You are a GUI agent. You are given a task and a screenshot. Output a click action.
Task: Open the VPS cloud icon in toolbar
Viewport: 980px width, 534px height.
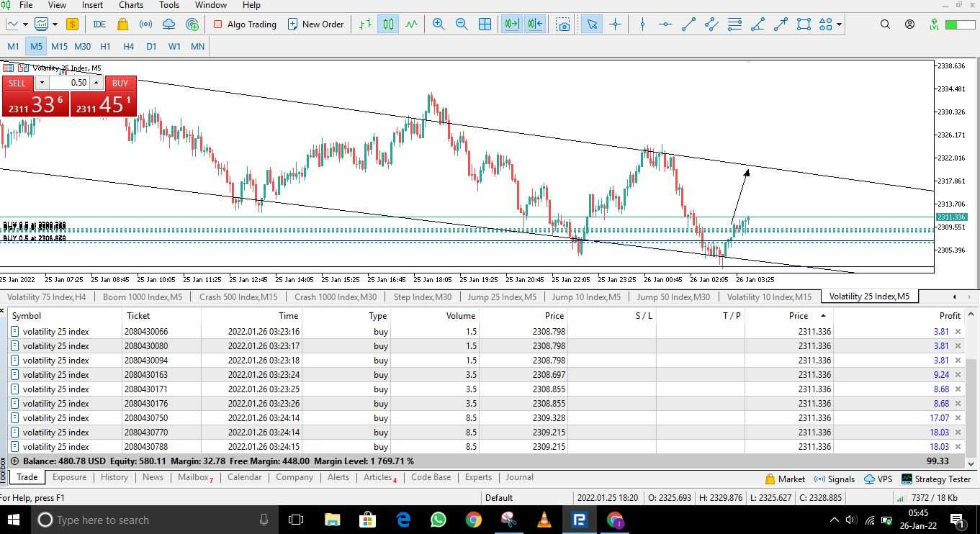tap(168, 24)
